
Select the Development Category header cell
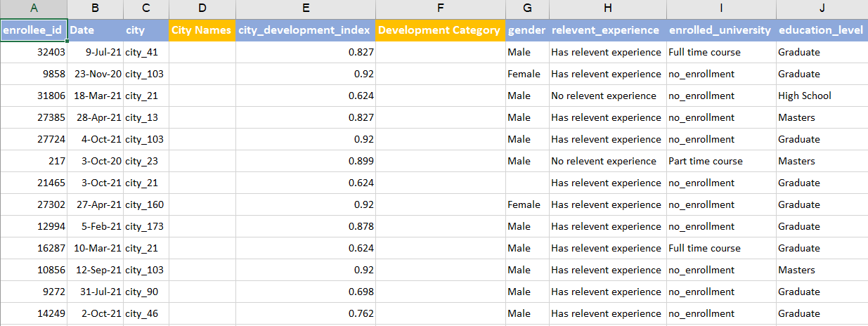(440, 30)
